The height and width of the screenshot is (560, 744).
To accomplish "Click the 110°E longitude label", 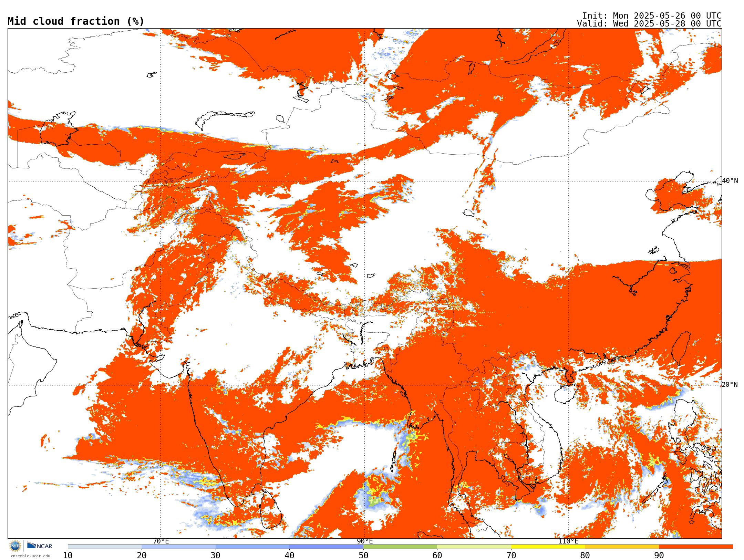I will coord(568,541).
